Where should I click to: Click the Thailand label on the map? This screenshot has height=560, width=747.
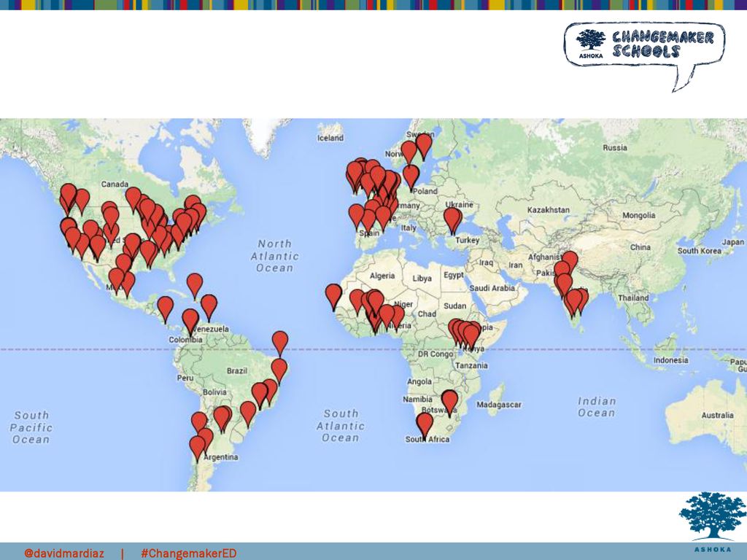633,297
